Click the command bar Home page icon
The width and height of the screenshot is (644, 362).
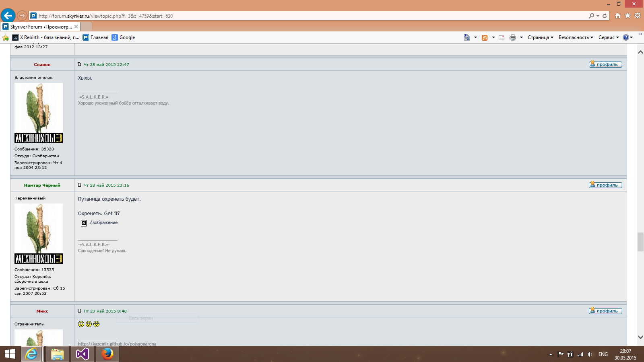point(467,37)
